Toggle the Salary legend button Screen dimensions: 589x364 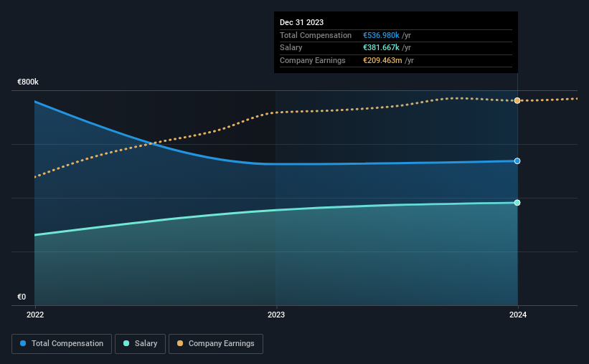[140, 344]
